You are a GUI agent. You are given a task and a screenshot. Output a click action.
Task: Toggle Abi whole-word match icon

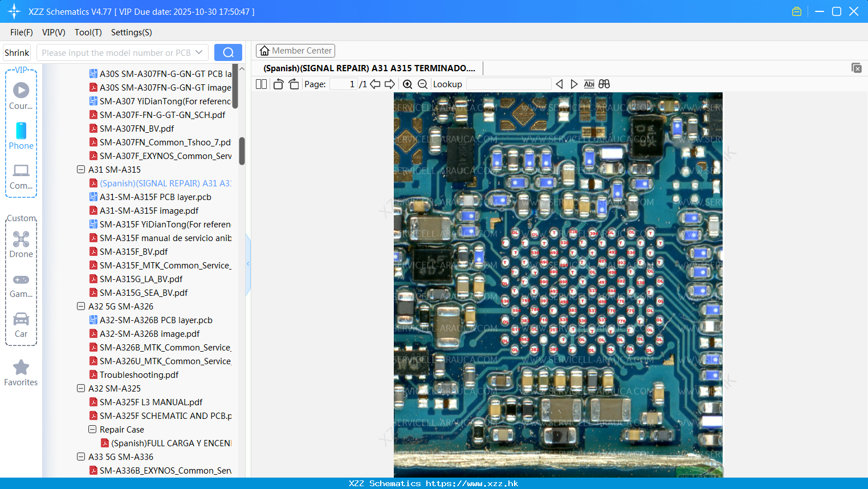[589, 84]
